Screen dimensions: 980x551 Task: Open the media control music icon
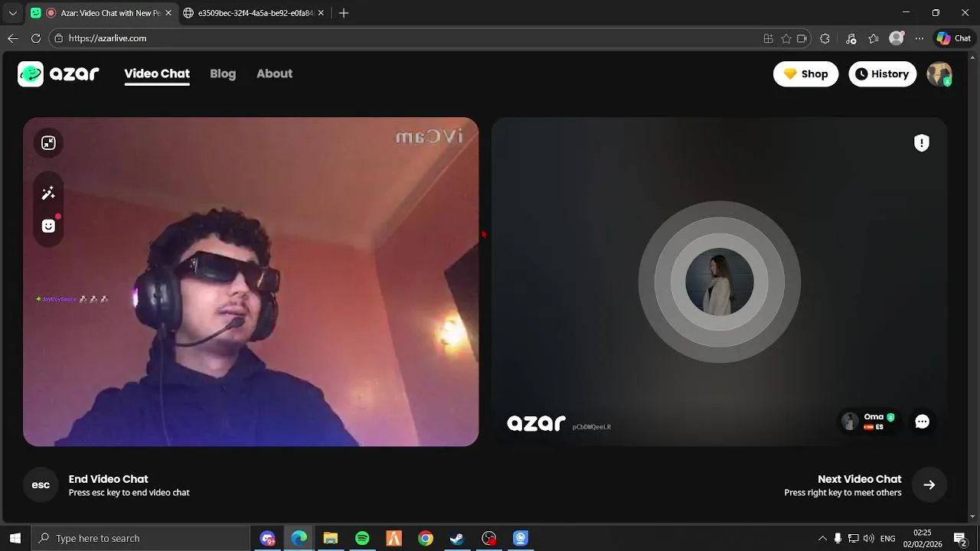click(851, 38)
